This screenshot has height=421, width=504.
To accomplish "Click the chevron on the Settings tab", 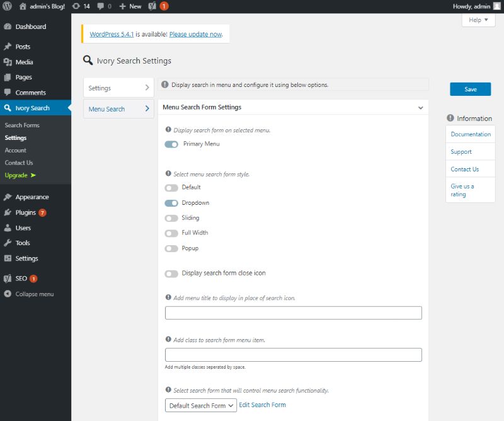I will tap(147, 88).
